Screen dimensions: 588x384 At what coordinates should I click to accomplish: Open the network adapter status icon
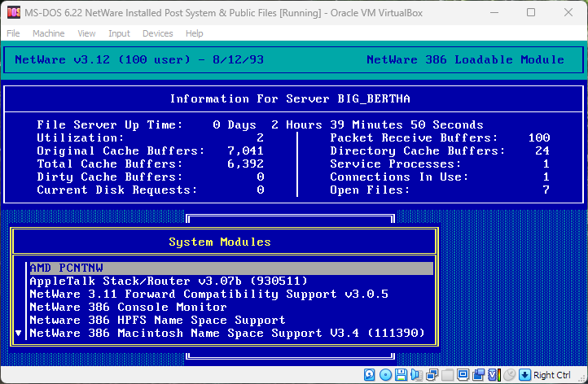pyautogui.click(x=432, y=375)
